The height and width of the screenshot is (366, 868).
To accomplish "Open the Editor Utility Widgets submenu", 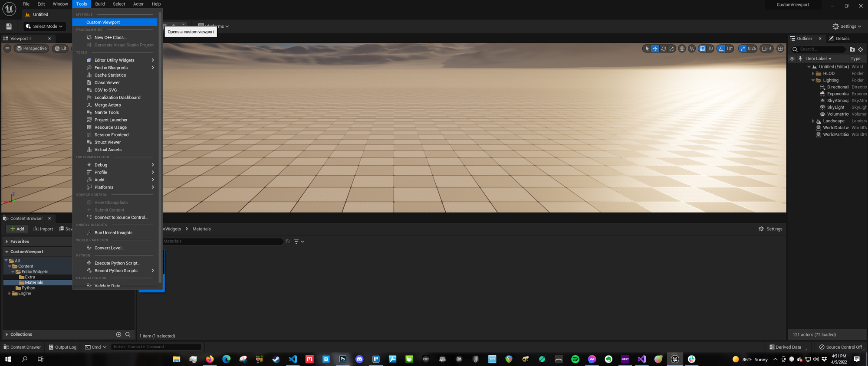I will 115,60.
